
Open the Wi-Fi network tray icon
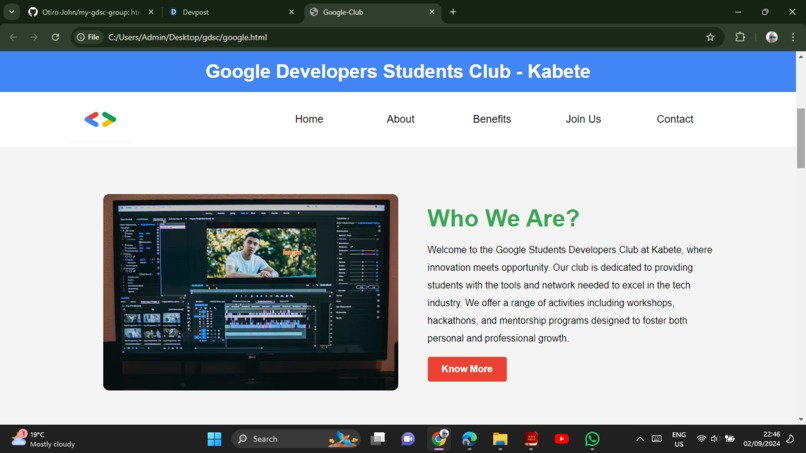[701, 439]
